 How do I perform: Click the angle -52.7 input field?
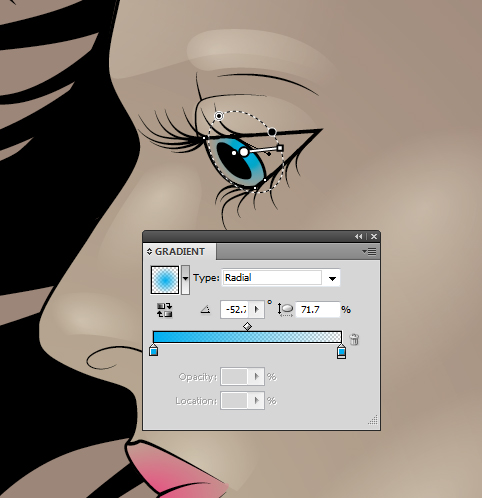(x=235, y=310)
